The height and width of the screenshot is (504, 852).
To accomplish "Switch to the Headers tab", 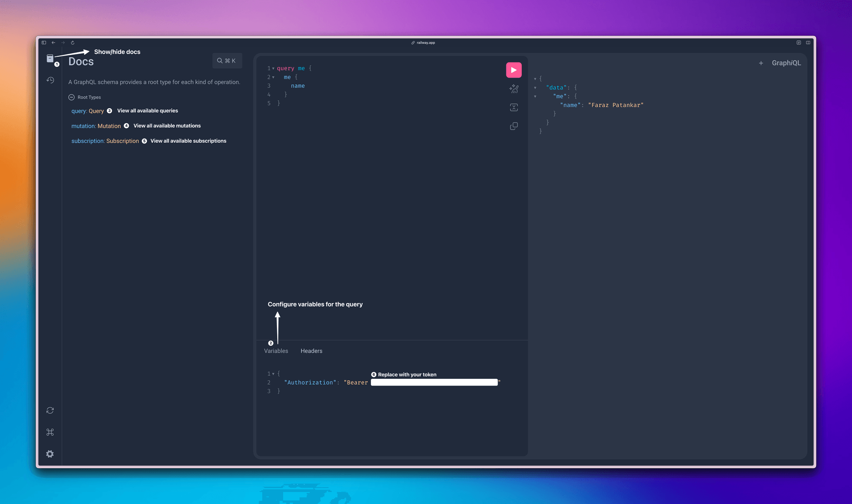I will click(311, 351).
